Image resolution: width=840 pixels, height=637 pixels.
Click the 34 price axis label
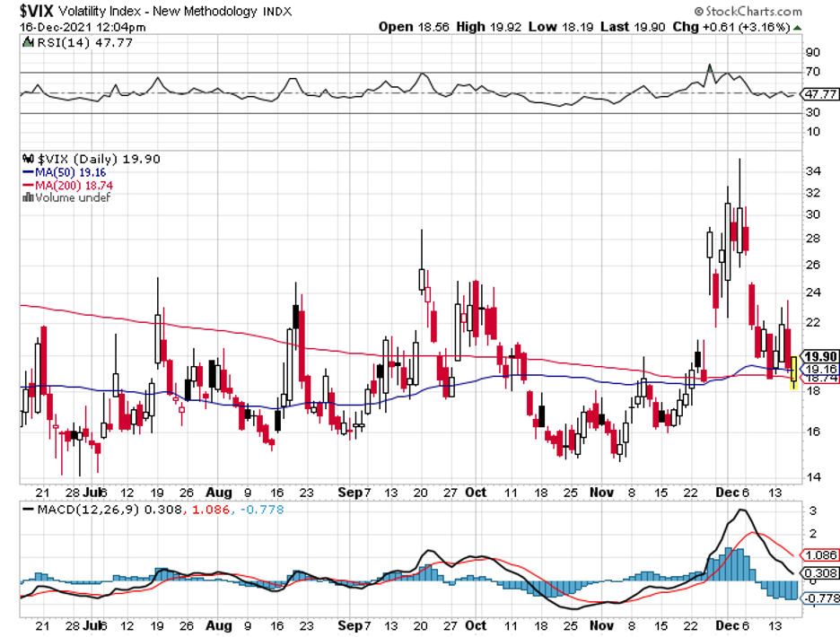(x=813, y=170)
